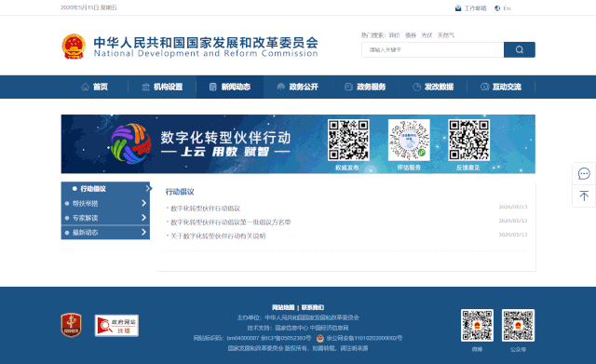Search hot keyword 债券
This screenshot has height=364, width=596.
[x=411, y=35]
